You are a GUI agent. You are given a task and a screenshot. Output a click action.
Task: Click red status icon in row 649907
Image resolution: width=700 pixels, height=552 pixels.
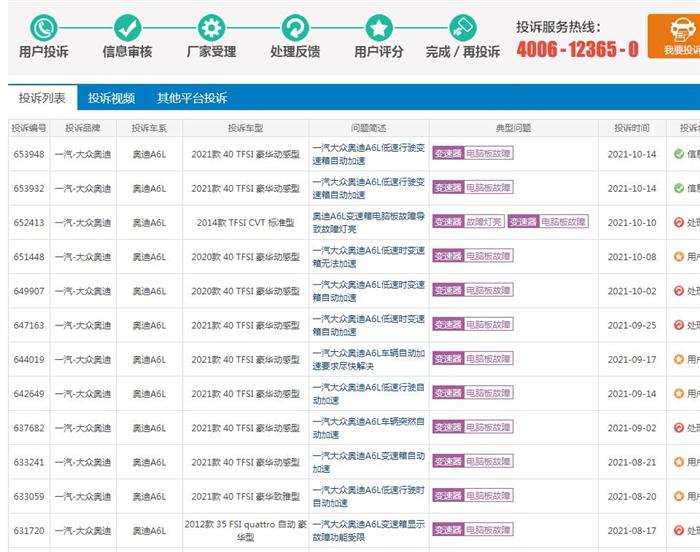(x=679, y=291)
